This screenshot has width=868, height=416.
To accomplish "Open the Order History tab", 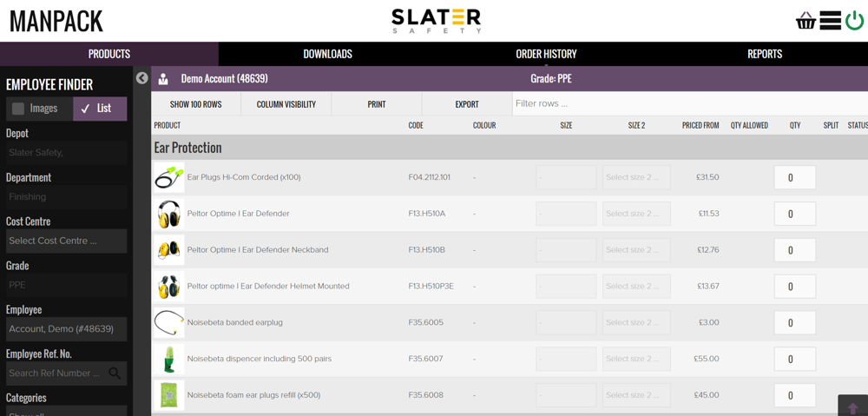I will point(546,54).
